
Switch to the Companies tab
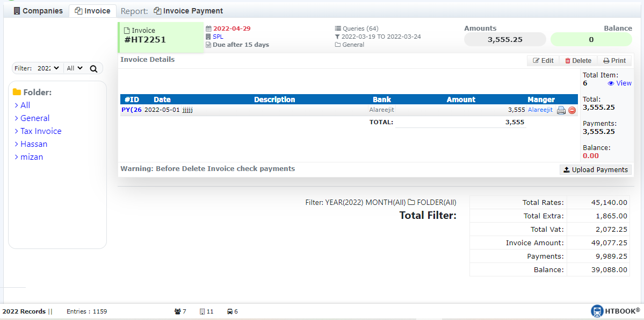[x=38, y=11]
